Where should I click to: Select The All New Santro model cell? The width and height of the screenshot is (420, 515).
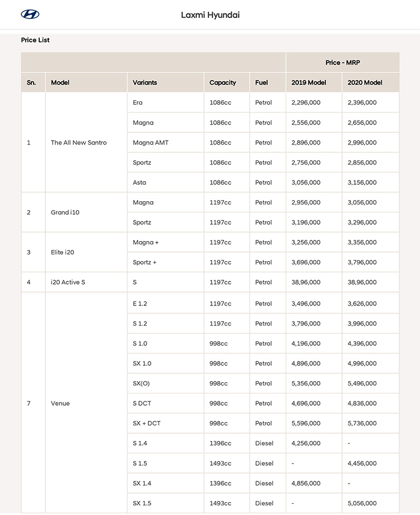click(78, 143)
